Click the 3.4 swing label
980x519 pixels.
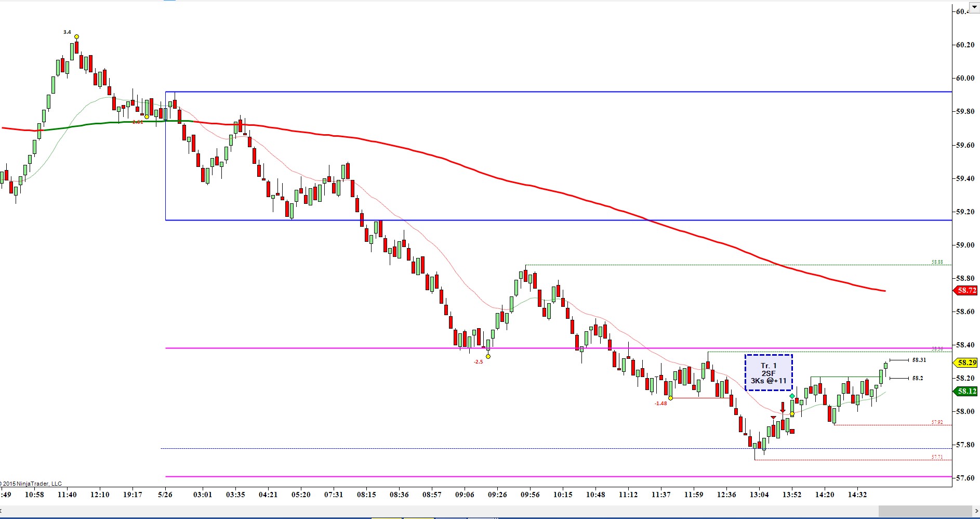pos(67,32)
